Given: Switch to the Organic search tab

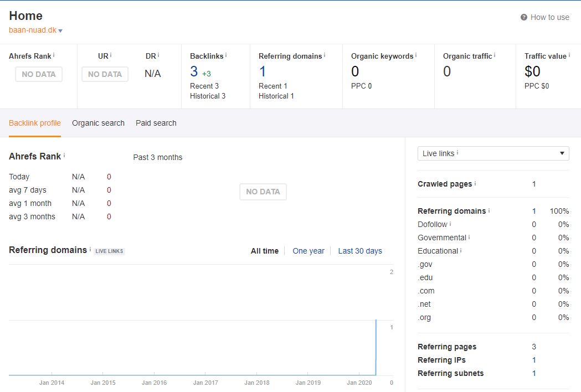Looking at the screenshot, I should click(x=98, y=123).
